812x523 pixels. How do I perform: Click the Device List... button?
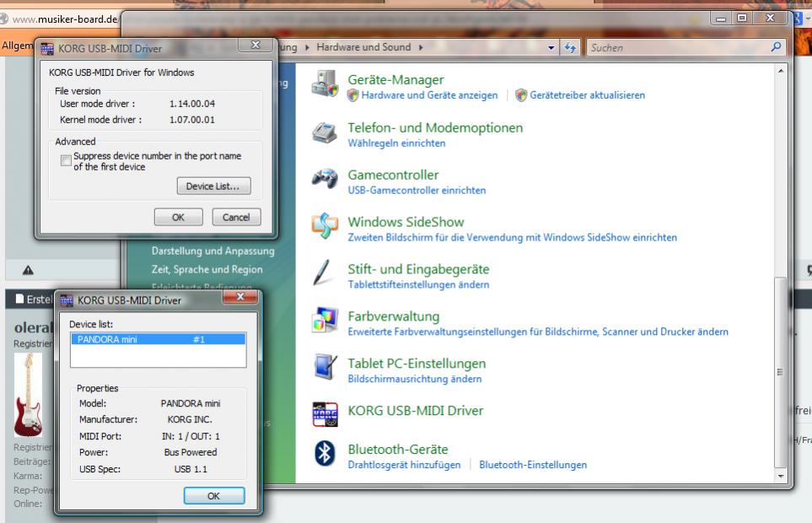click(213, 186)
